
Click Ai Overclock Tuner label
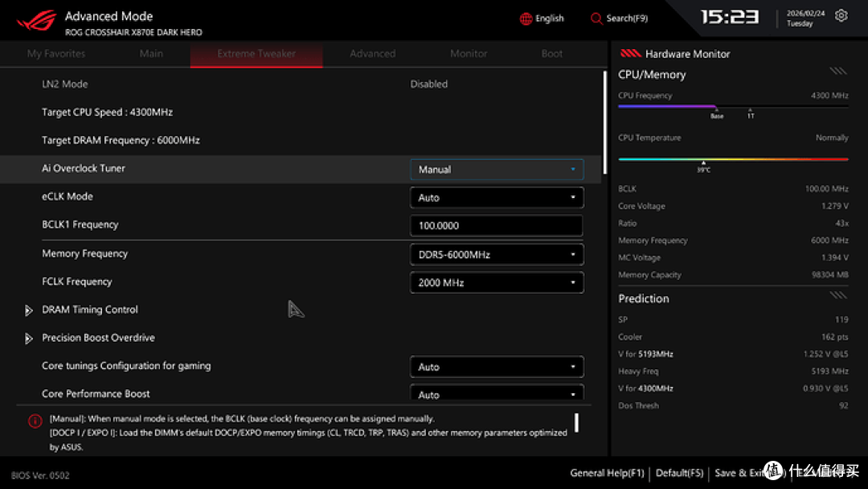84,168
